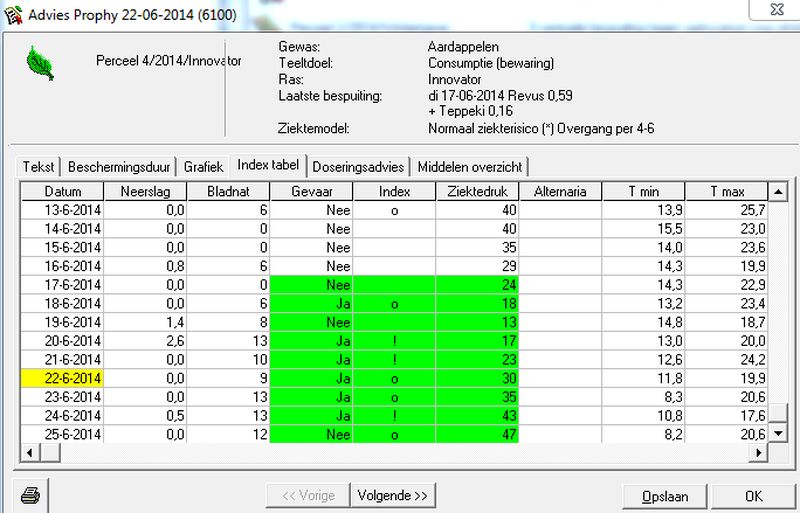Select the date cell 19-6-2014

click(62, 322)
